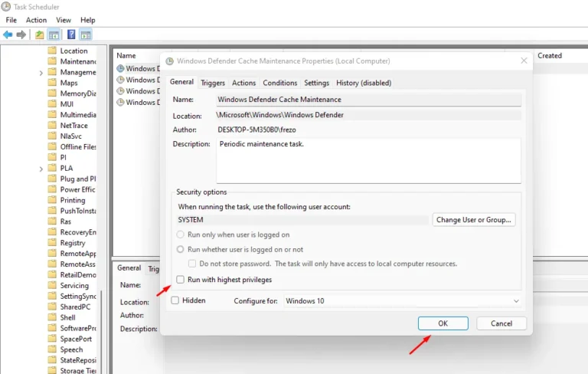Tick Do not store password checkbox
This screenshot has width=588, height=374.
192,263
